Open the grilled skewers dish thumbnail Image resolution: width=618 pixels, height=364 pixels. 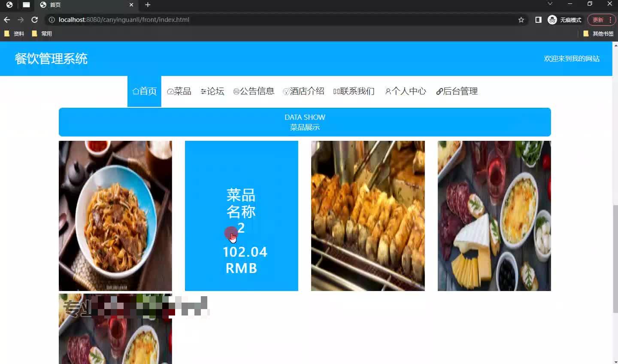coord(368,216)
